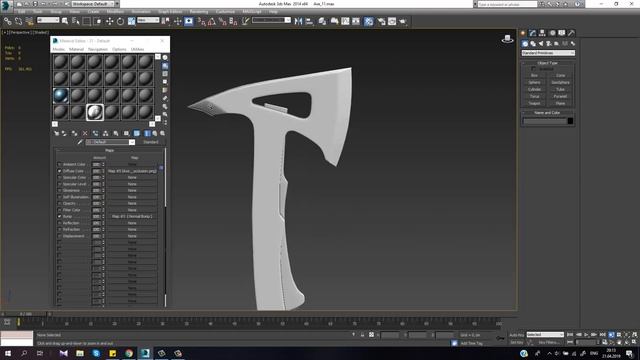Open the Create tab in command panel
The image size is (640, 360).
pos(523,33)
